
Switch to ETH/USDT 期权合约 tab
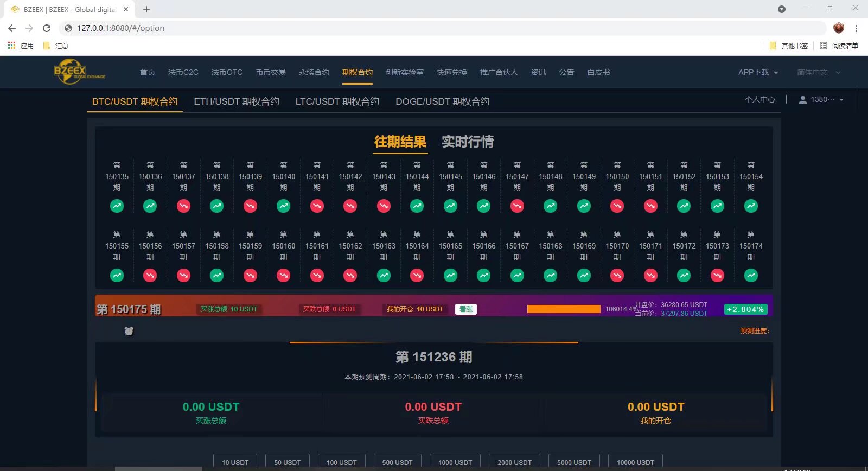237,101
